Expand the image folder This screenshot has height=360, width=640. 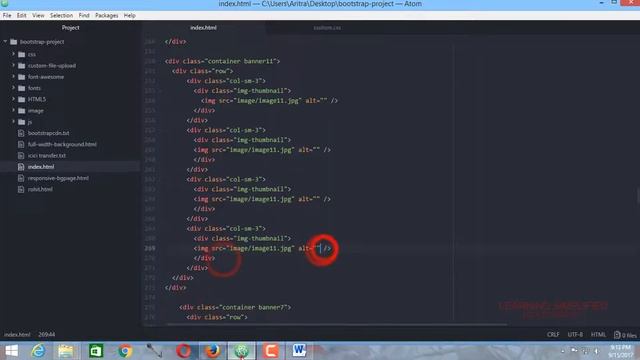[13, 110]
